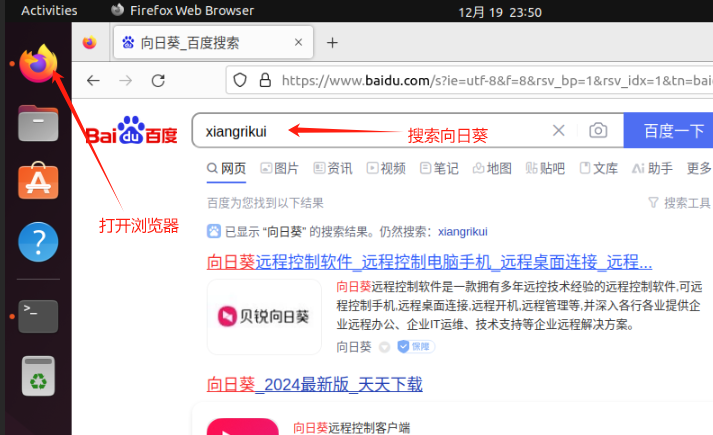
Task: Select the 网页 results tab
Action: click(226, 169)
